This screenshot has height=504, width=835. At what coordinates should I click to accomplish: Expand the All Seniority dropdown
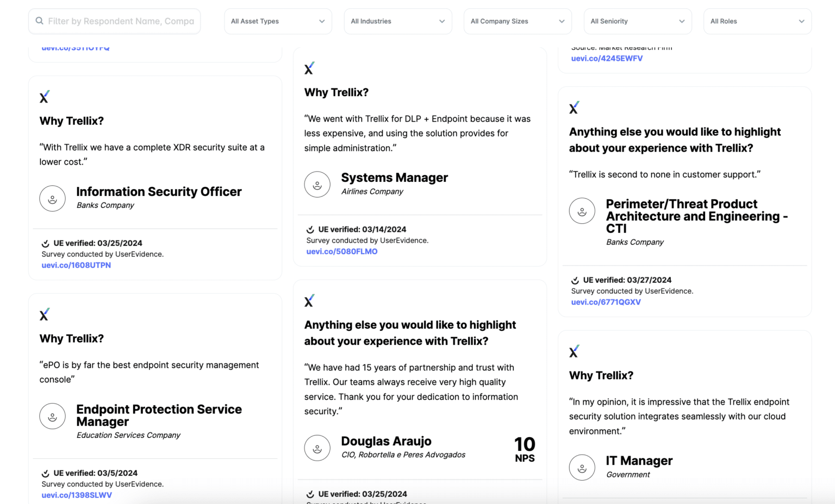click(x=637, y=21)
